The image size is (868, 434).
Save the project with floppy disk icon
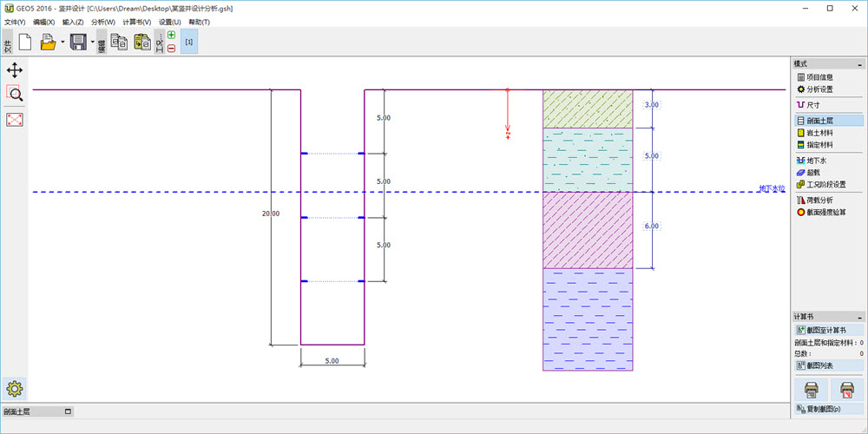(x=78, y=42)
